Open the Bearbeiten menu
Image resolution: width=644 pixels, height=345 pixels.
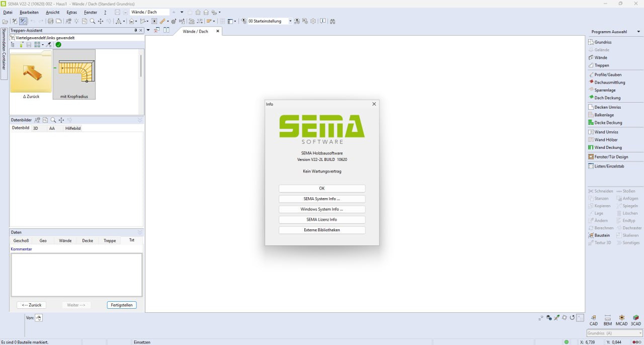(29, 12)
